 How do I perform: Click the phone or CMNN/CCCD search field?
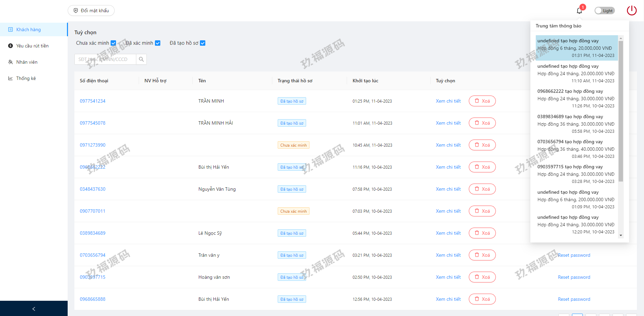(105, 59)
